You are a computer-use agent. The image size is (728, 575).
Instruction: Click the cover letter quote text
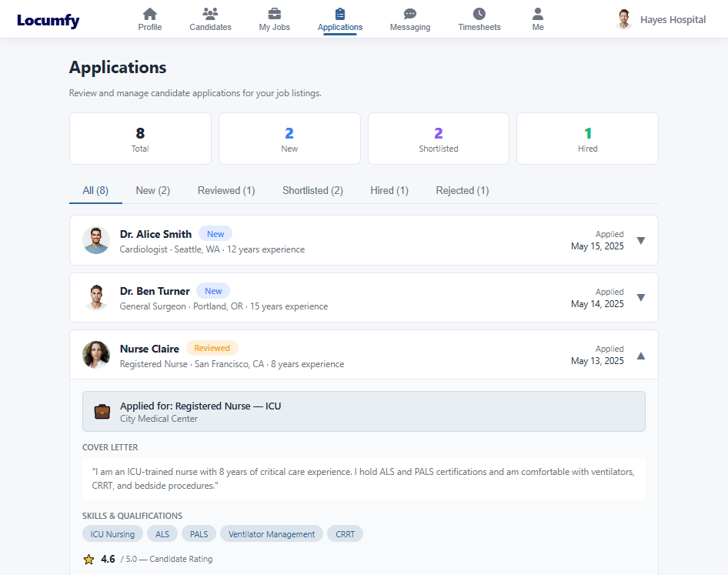point(363,478)
